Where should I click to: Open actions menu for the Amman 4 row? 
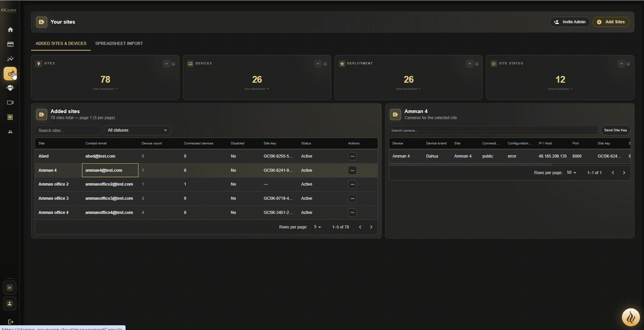[x=352, y=170]
